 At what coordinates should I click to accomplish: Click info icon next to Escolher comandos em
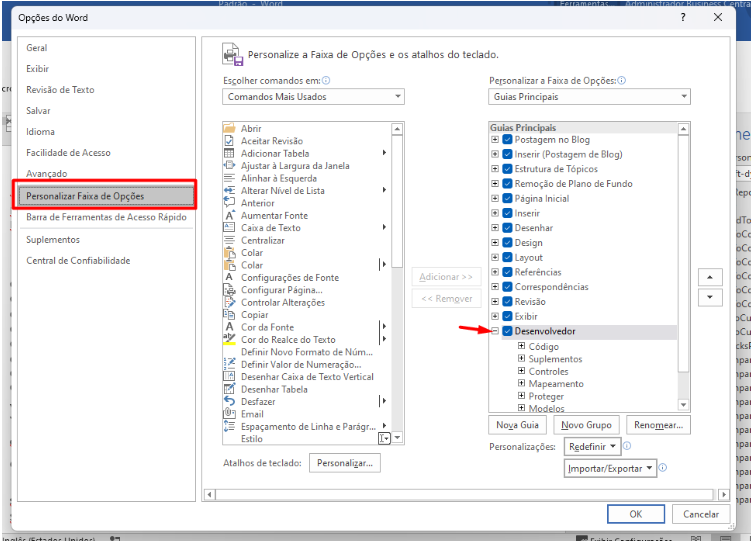point(326,81)
